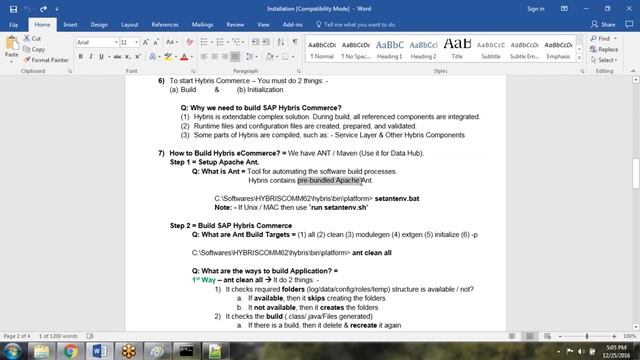
Task: Increase font size with Grow Font
Action: tap(146, 42)
